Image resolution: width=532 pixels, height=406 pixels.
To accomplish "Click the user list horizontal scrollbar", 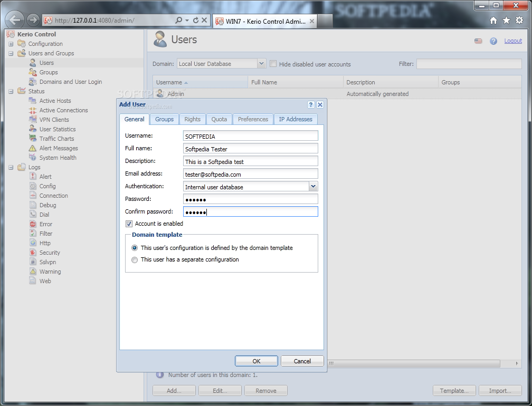I will pyautogui.click(x=413, y=363).
